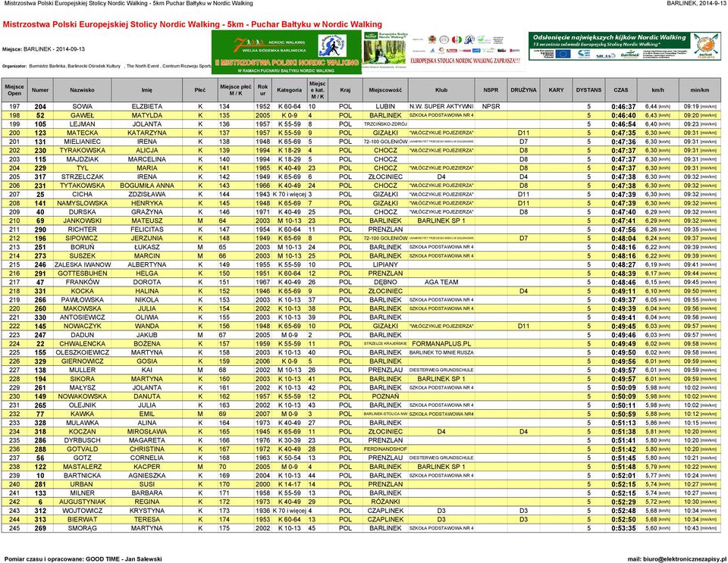
Task: Select surname NOWAKOWSKA
Action: 82,397
